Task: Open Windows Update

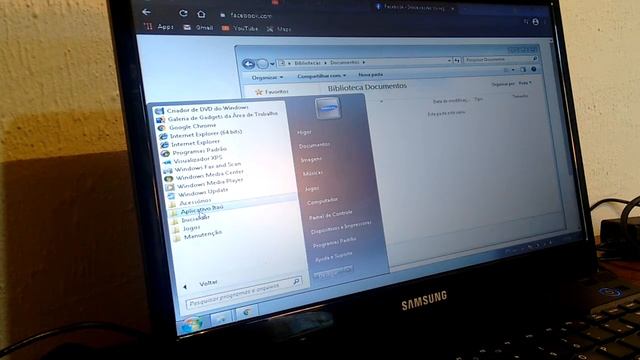Action: (x=198, y=192)
